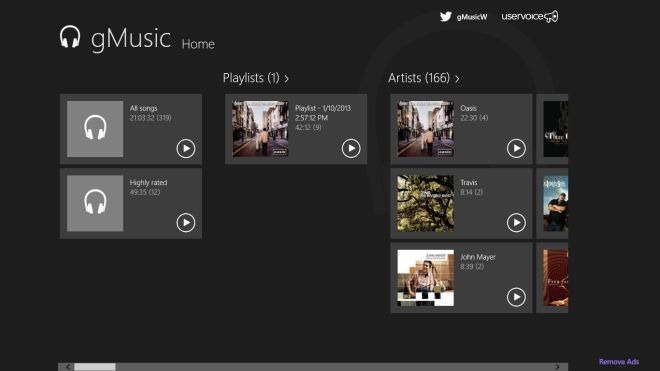Screen dimensions: 660x371
Task: Click the Remove Ads link
Action: [619, 362]
